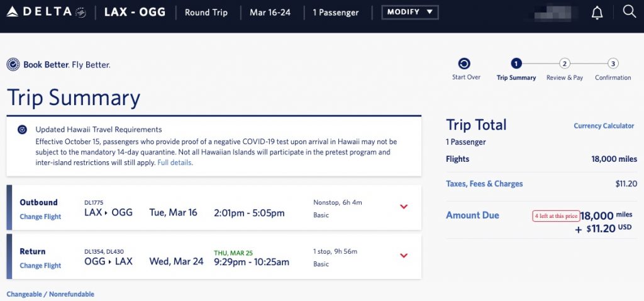
Task: Change the Outbound flight
Action: (x=40, y=217)
